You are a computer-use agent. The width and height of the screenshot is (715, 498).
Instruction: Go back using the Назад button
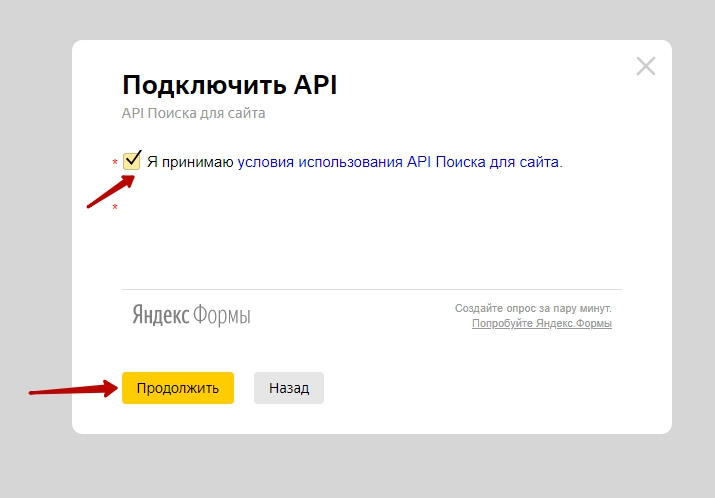click(288, 388)
